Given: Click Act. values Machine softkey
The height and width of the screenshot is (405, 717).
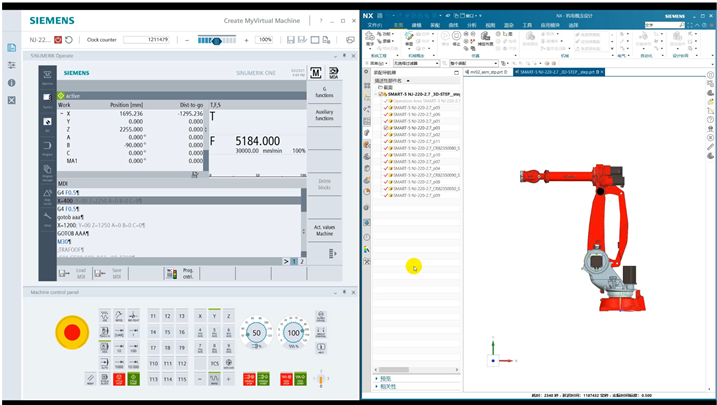Looking at the screenshot, I should tap(324, 230).
